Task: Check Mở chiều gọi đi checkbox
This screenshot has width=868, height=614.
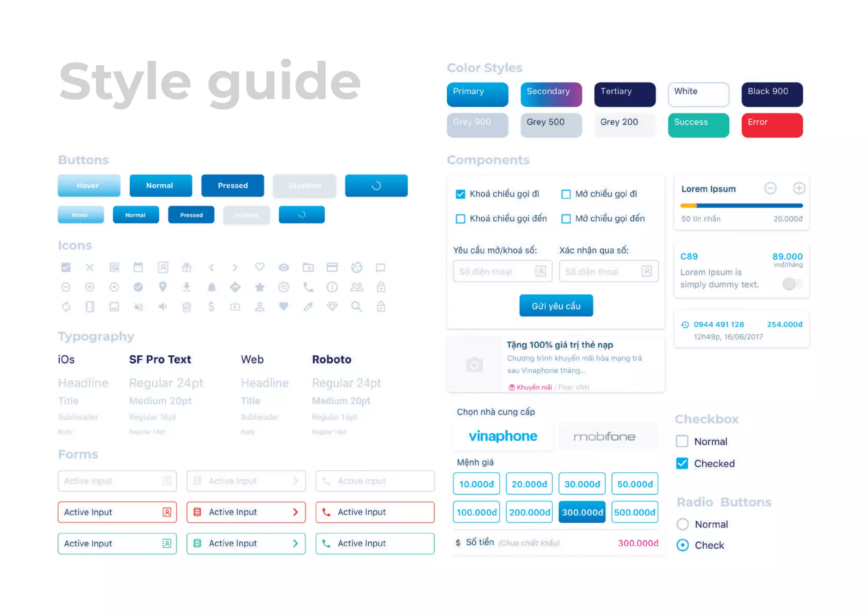Action: click(566, 194)
